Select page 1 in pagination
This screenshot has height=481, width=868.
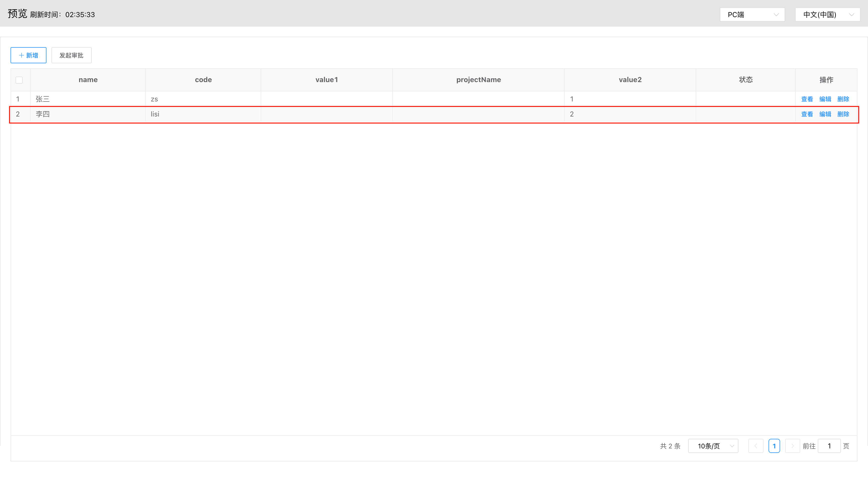(x=774, y=446)
